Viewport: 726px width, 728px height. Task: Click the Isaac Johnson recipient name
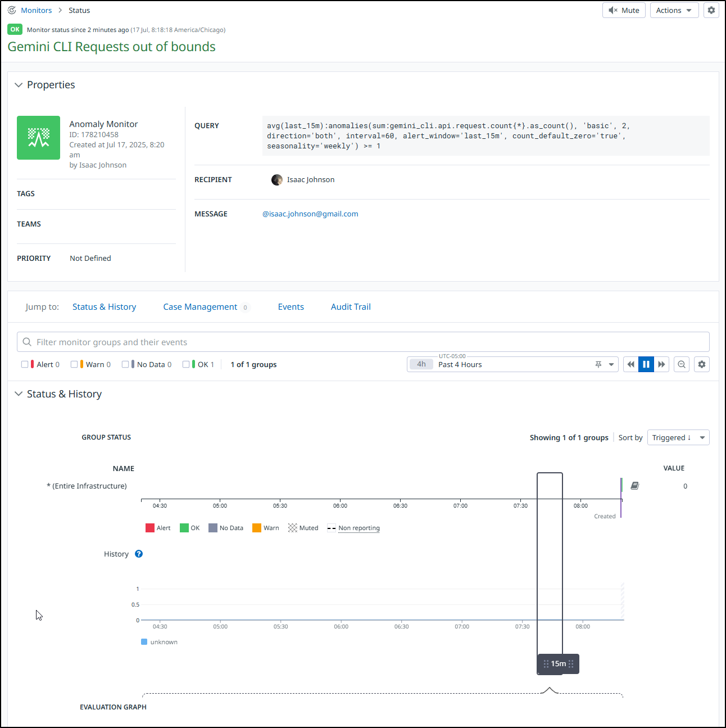pos(311,180)
